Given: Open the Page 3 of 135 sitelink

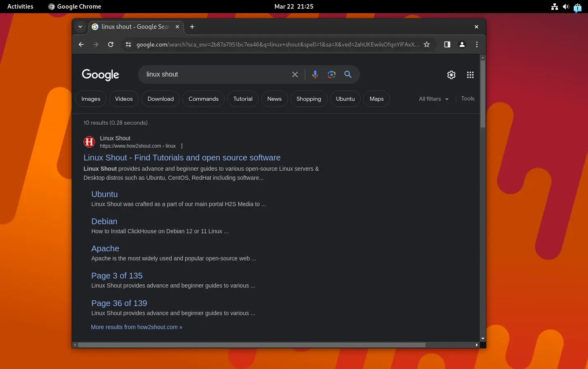Looking at the screenshot, I should [117, 276].
